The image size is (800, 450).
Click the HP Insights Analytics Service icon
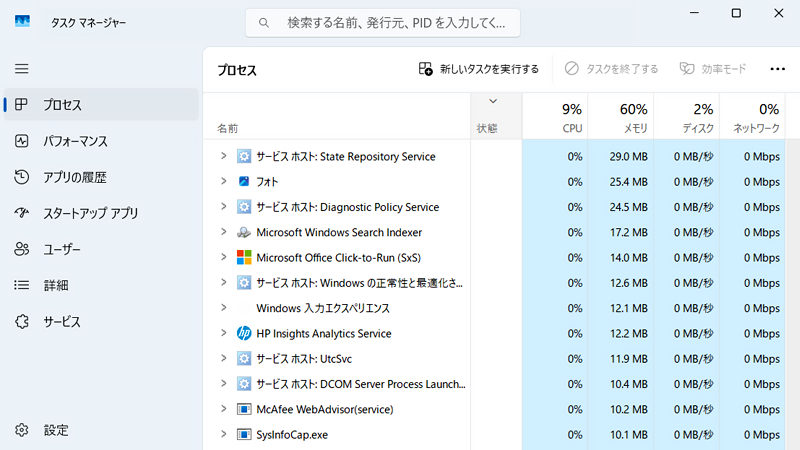pos(244,333)
